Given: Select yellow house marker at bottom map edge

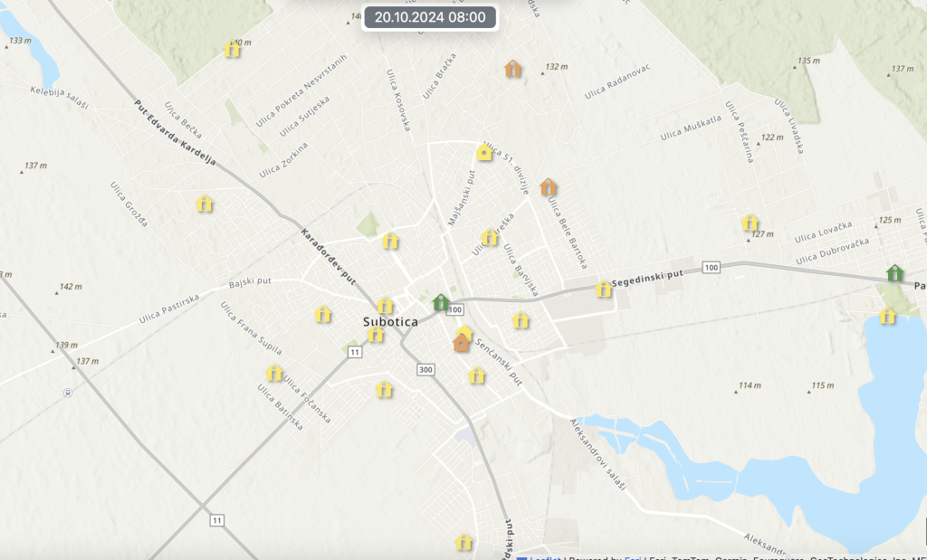Looking at the screenshot, I should [463, 543].
